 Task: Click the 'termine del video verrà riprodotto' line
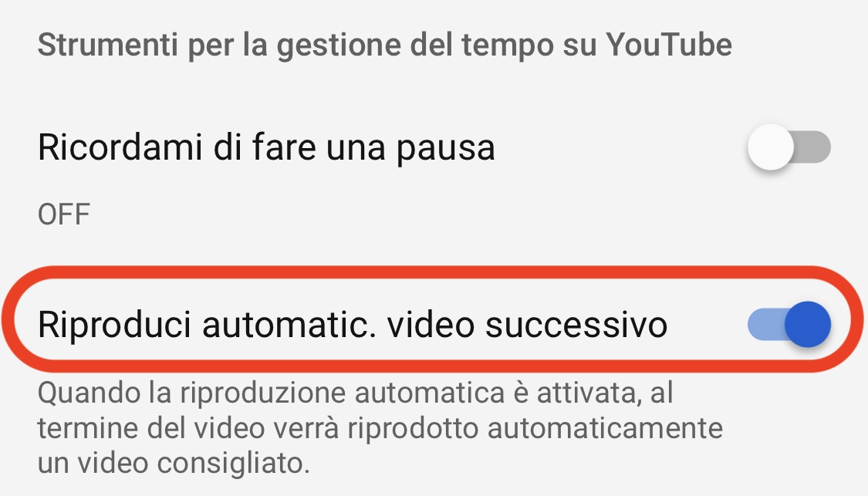(380, 428)
